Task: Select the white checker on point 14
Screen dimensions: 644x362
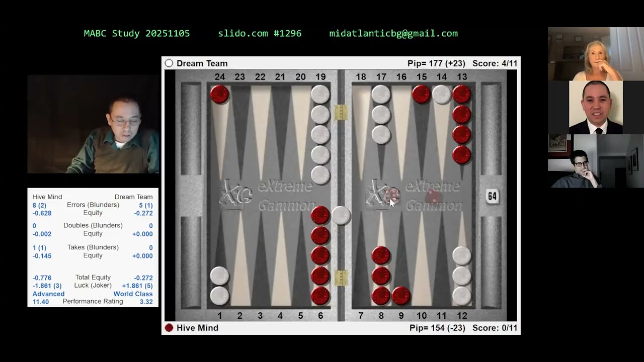Action: pyautogui.click(x=441, y=95)
